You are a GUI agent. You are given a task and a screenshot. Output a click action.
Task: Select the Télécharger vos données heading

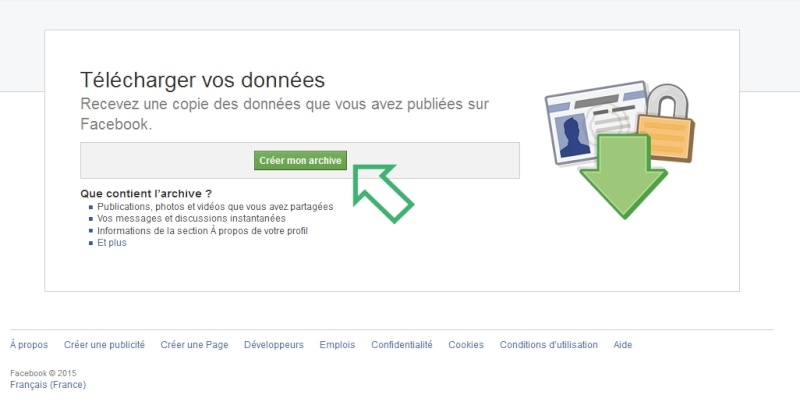(x=203, y=80)
